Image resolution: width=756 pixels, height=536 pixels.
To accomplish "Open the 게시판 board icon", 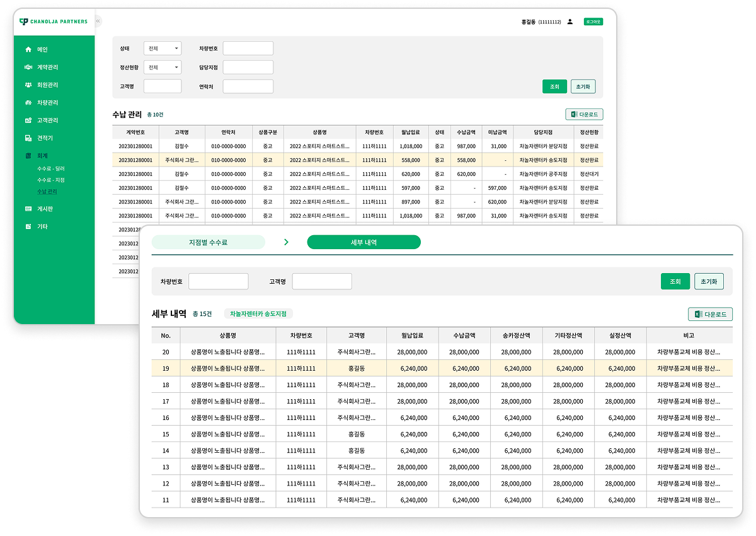I will pos(28,209).
